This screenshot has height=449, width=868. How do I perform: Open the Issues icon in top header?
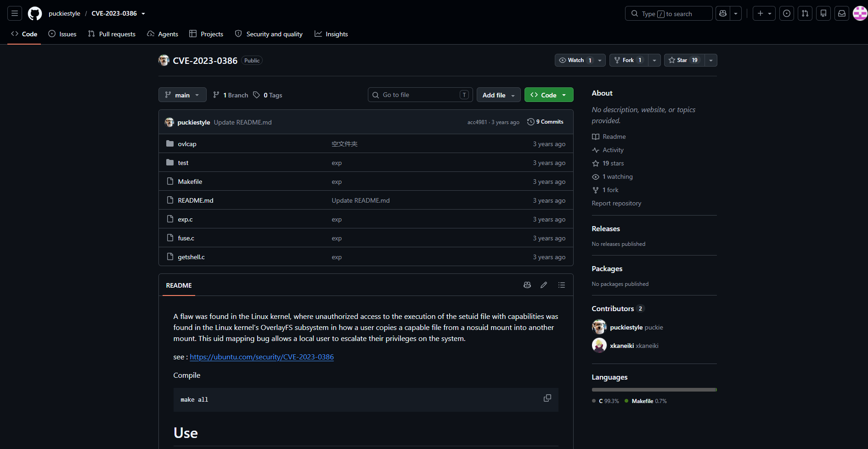(x=787, y=13)
